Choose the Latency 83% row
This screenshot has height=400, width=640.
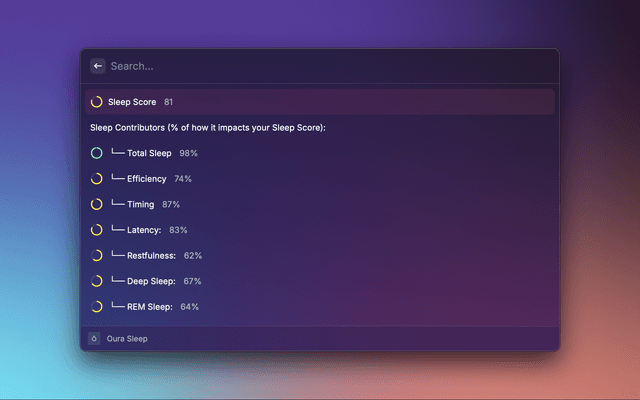coord(320,230)
